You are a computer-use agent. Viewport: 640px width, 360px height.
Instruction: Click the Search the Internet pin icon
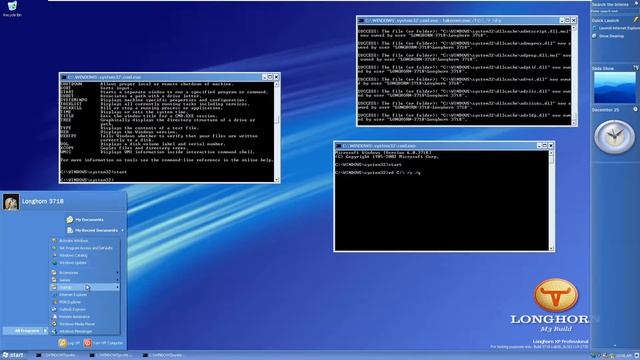[636, 4]
